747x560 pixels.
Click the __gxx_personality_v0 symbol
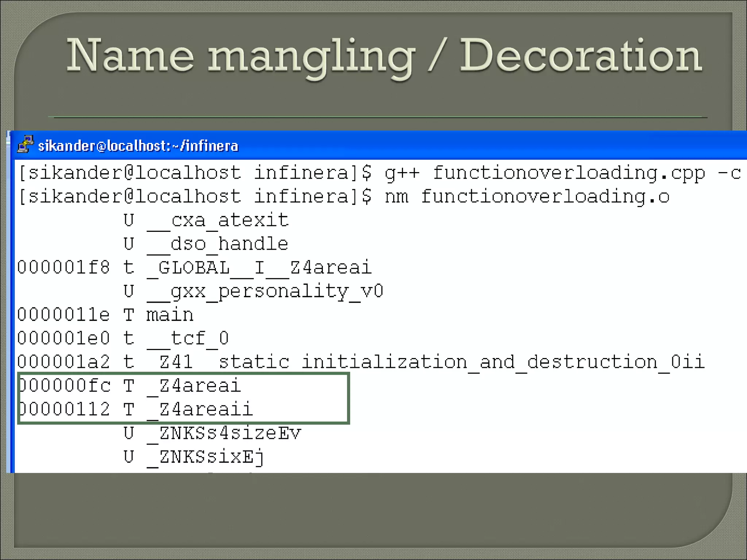(265, 291)
